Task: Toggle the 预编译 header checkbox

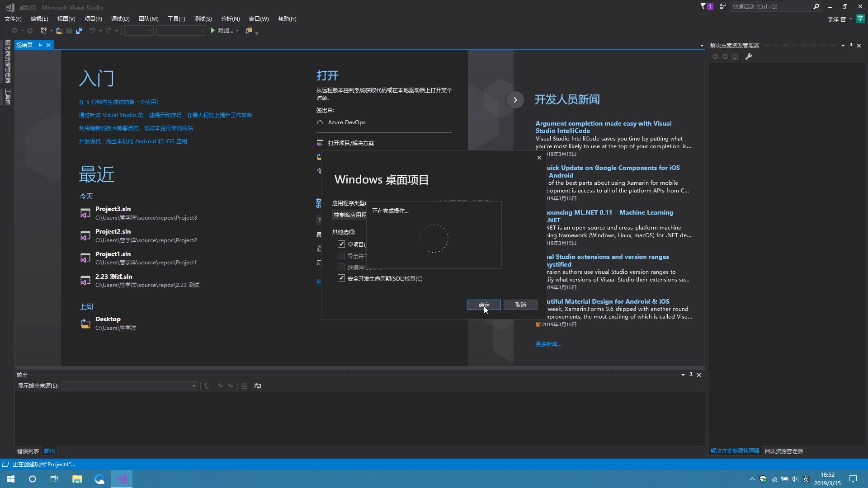Action: 341,267
